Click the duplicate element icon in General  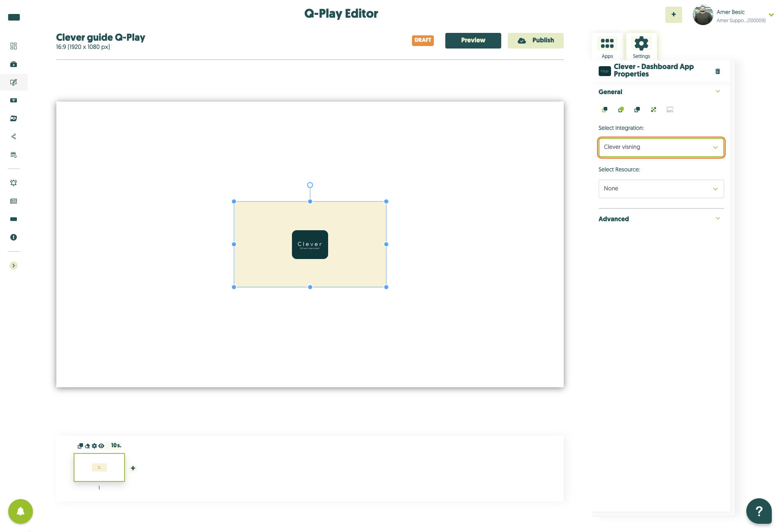637,110
